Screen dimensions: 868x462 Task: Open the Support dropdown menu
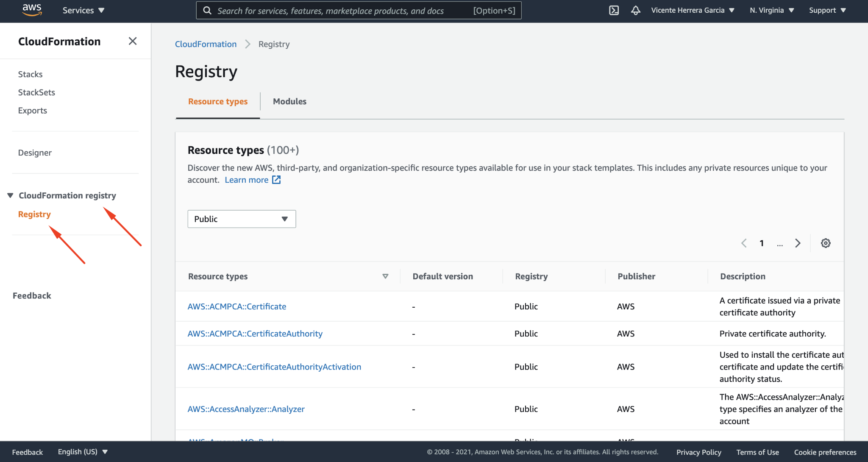pyautogui.click(x=827, y=11)
